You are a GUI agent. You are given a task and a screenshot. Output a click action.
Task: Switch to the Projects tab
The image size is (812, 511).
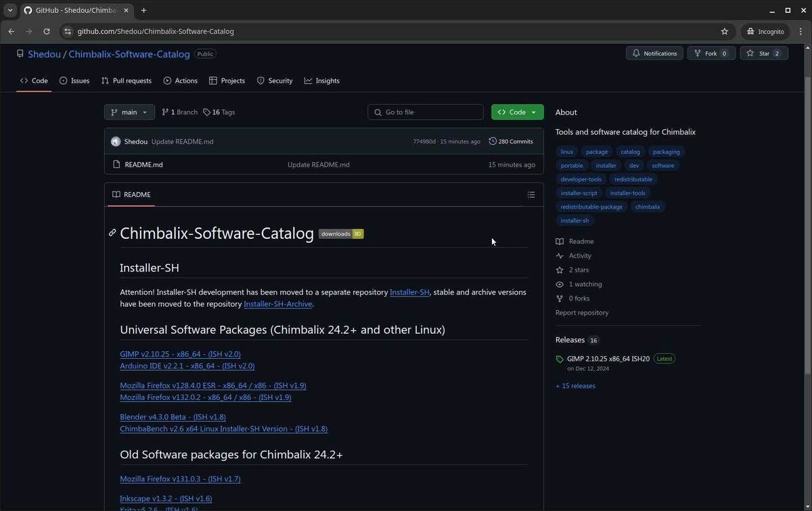click(x=227, y=81)
